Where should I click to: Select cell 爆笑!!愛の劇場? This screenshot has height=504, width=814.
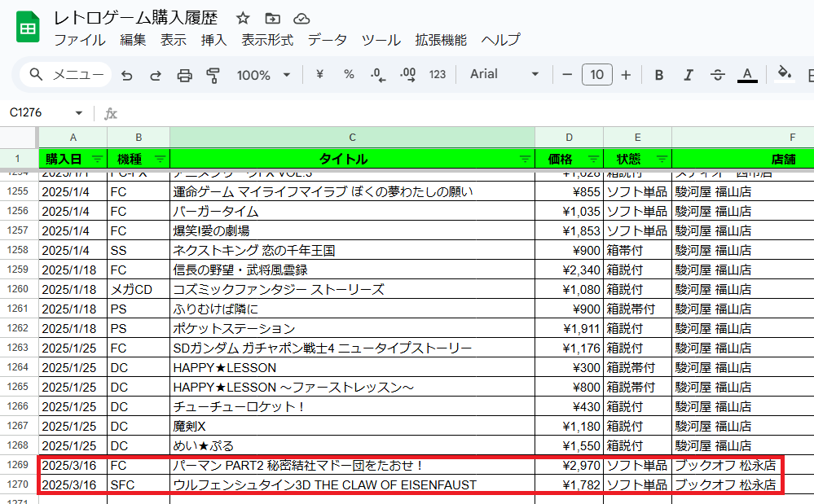(353, 230)
